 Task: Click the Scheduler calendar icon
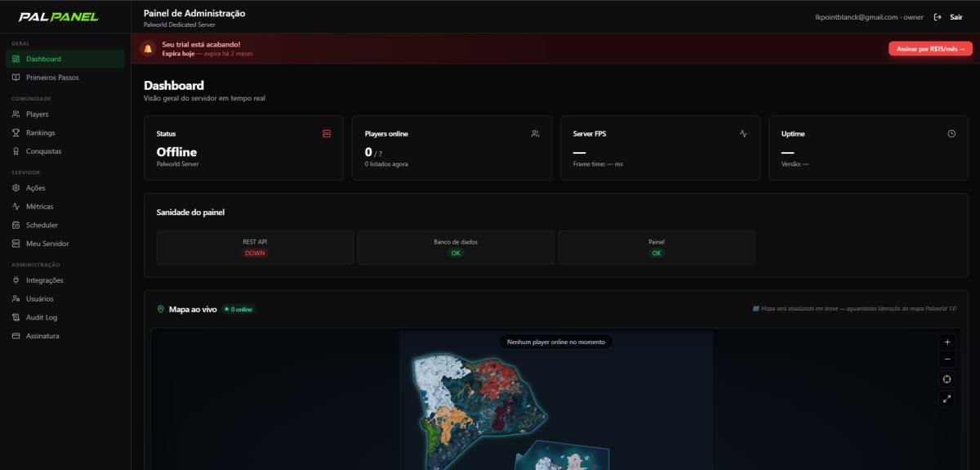point(16,225)
